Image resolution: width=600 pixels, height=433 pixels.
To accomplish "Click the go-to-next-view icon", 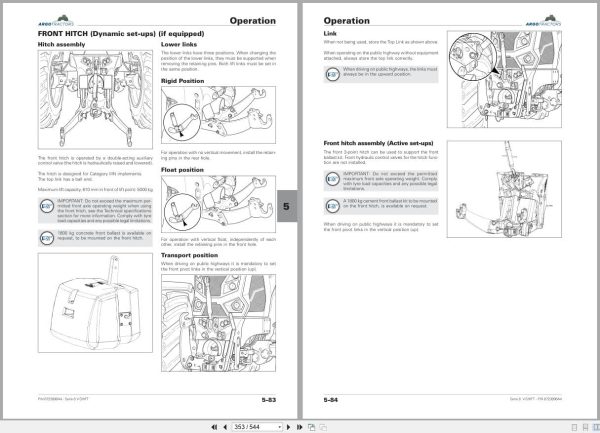I will click(x=323, y=427).
